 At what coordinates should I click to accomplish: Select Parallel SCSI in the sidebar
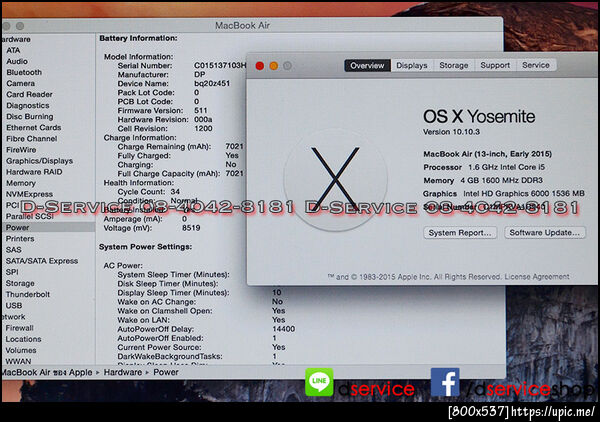(29, 217)
